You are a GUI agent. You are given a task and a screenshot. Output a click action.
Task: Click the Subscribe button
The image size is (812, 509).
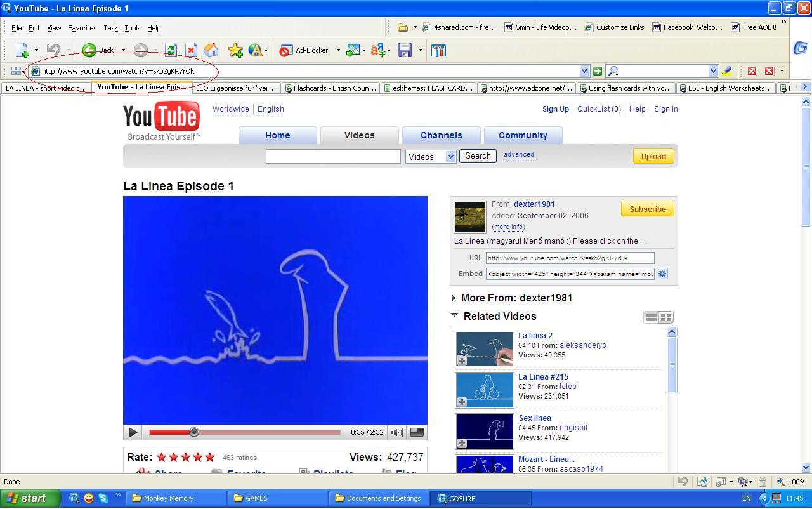tap(648, 209)
